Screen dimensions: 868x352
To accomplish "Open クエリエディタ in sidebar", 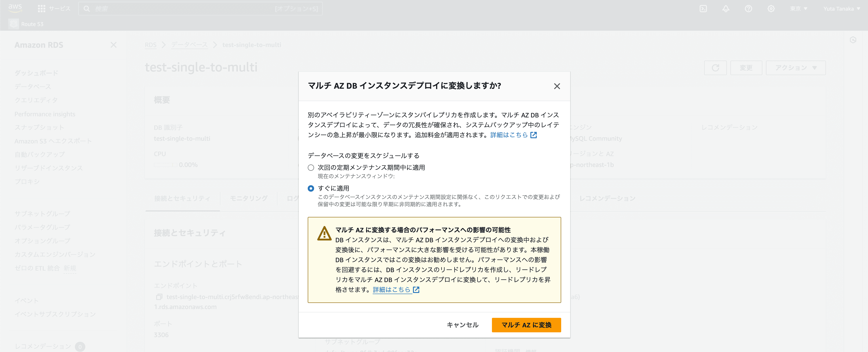I will tap(36, 100).
